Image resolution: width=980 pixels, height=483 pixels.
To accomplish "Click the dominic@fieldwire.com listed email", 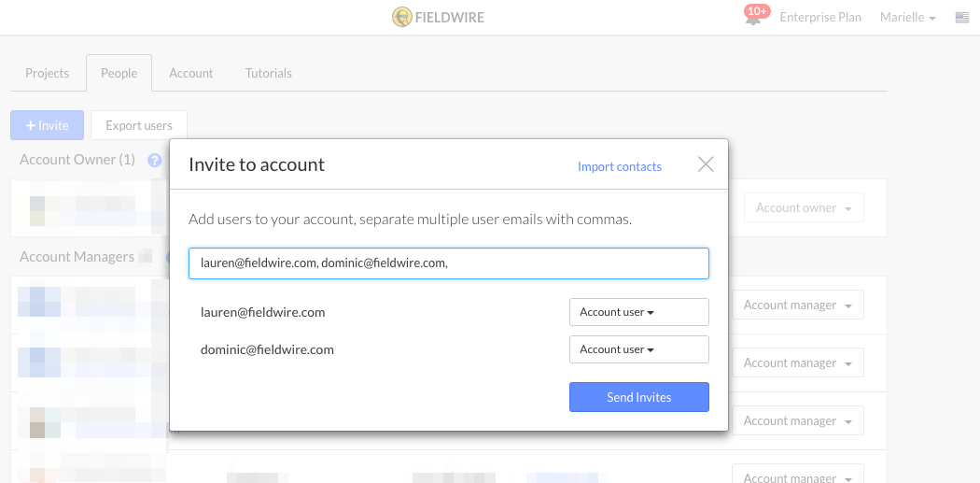I will [x=267, y=349].
